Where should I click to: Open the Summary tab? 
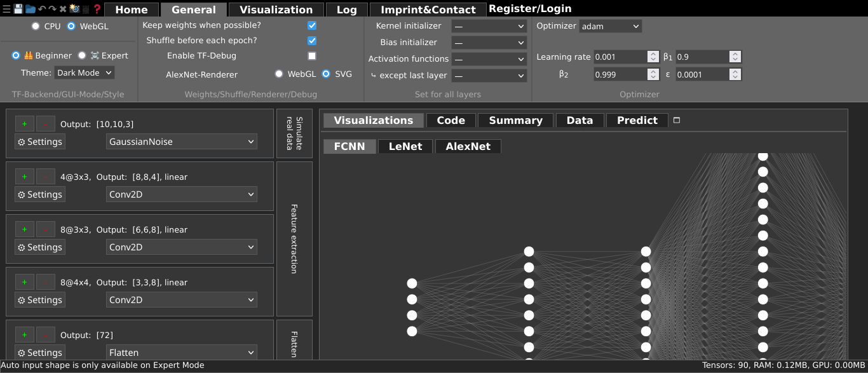pyautogui.click(x=516, y=120)
